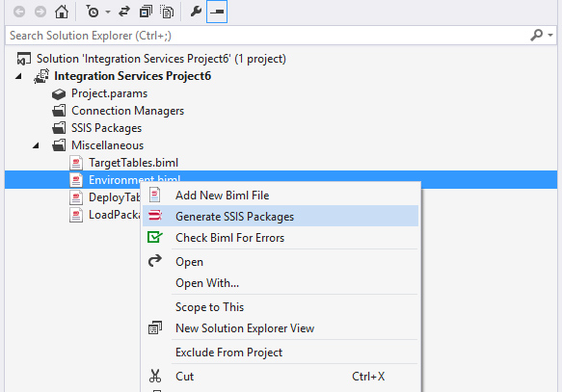Click the SSIS Packages folder icon
The image size is (562, 392).
[59, 128]
